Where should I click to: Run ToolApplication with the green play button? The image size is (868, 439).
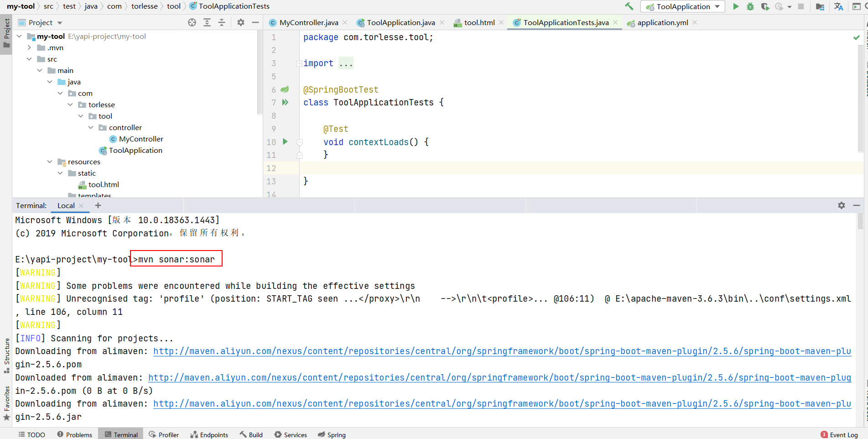coord(736,6)
